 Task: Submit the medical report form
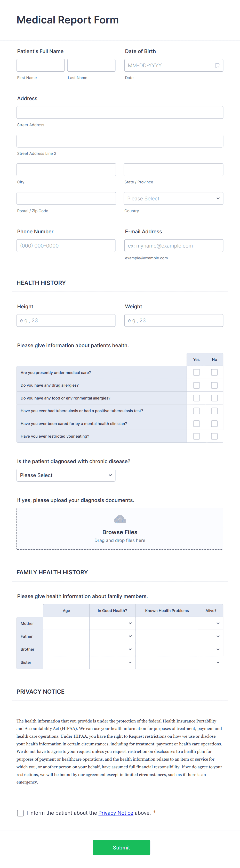[122, 847]
